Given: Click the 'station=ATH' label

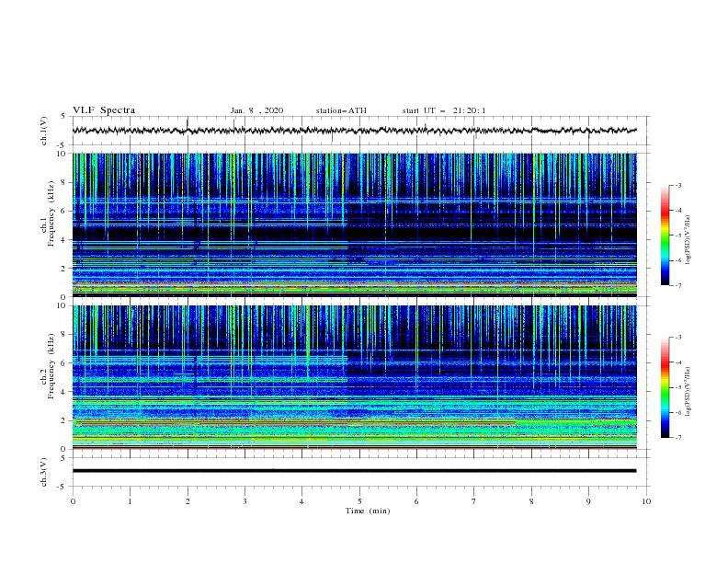Looking at the screenshot, I should point(341,110).
